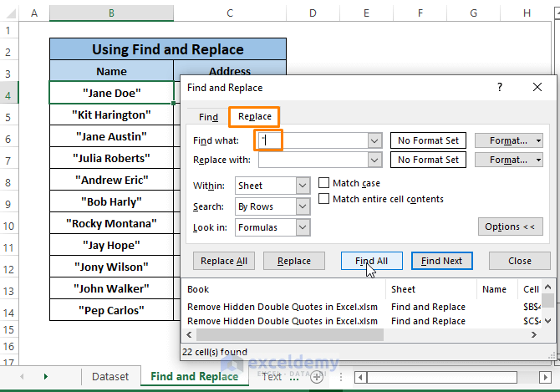Open the Within Sheet dropdown
Viewport: 560px width, 392px height.
[303, 186]
